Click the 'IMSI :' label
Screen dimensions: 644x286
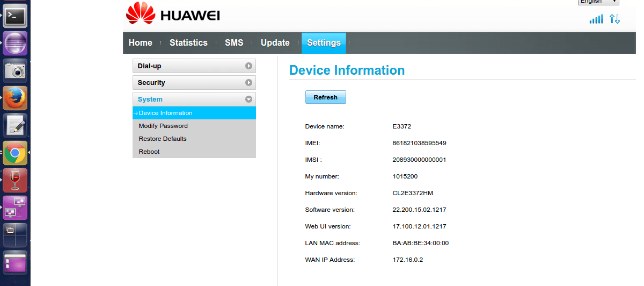[313, 160]
